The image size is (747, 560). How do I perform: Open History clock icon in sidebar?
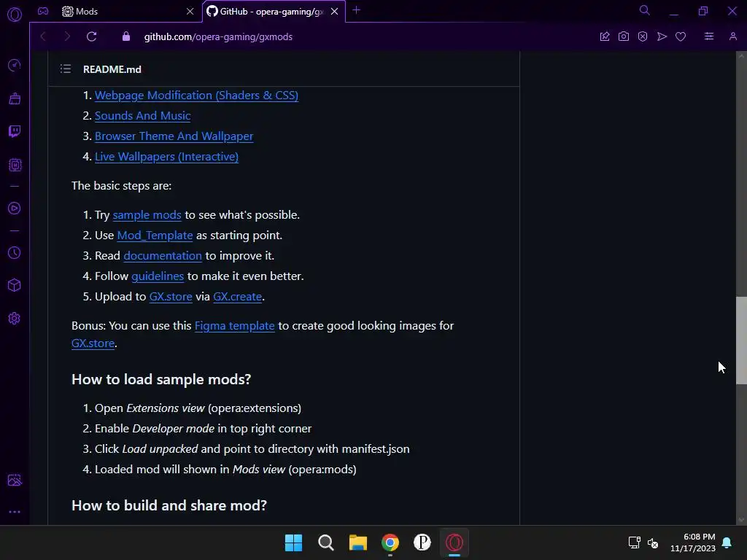pyautogui.click(x=15, y=252)
